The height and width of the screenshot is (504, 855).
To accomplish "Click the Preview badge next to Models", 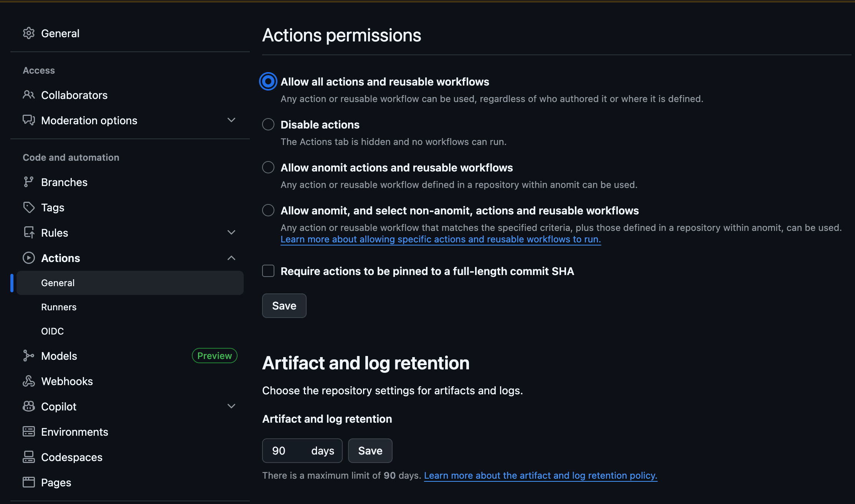I will pyautogui.click(x=215, y=356).
